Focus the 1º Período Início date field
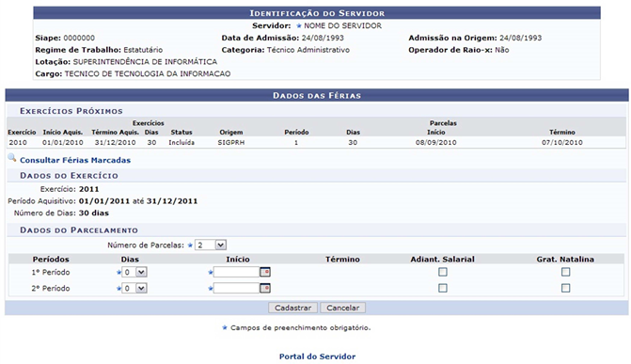Image resolution: width=631 pixels, height=364 pixels. pyautogui.click(x=237, y=272)
